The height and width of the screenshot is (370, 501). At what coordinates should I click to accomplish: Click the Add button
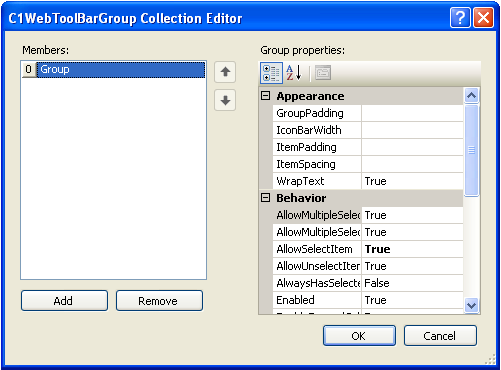click(64, 301)
